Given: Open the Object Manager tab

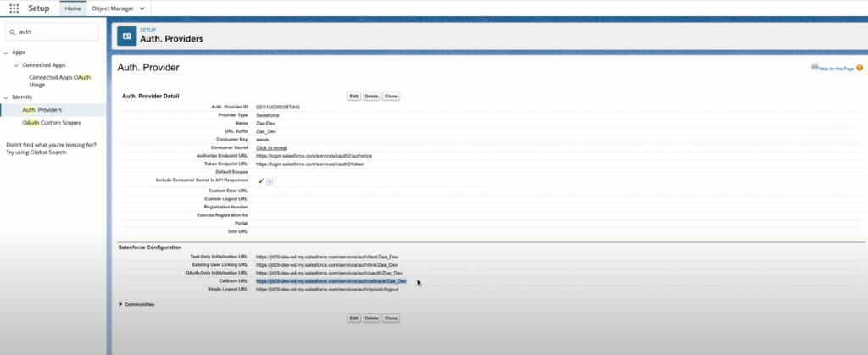Looking at the screenshot, I should pyautogui.click(x=112, y=8).
